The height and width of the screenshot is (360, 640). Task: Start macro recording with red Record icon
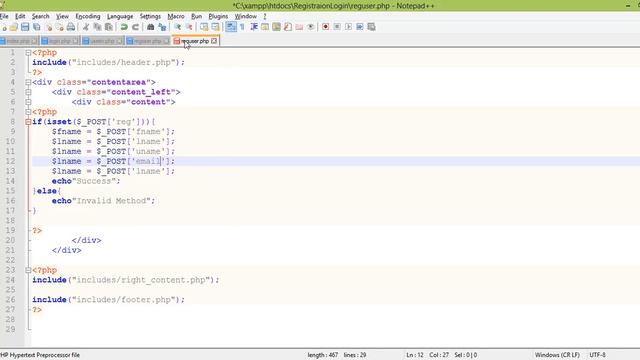pyautogui.click(x=325, y=27)
